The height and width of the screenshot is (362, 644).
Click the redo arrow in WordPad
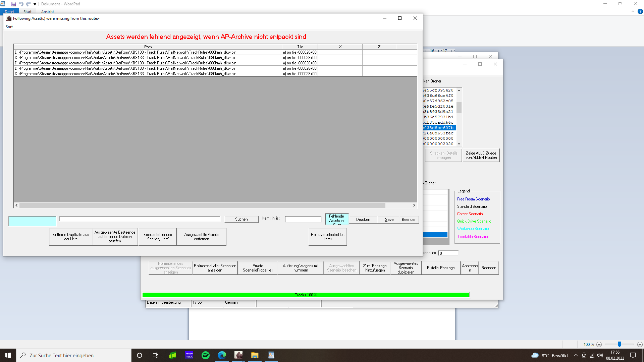[x=29, y=4]
